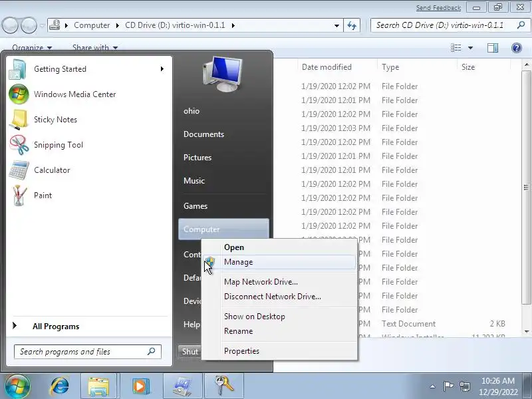Viewport: 532px width, 399px height.
Task: Click the refresh button beside address bar
Action: 352,25
